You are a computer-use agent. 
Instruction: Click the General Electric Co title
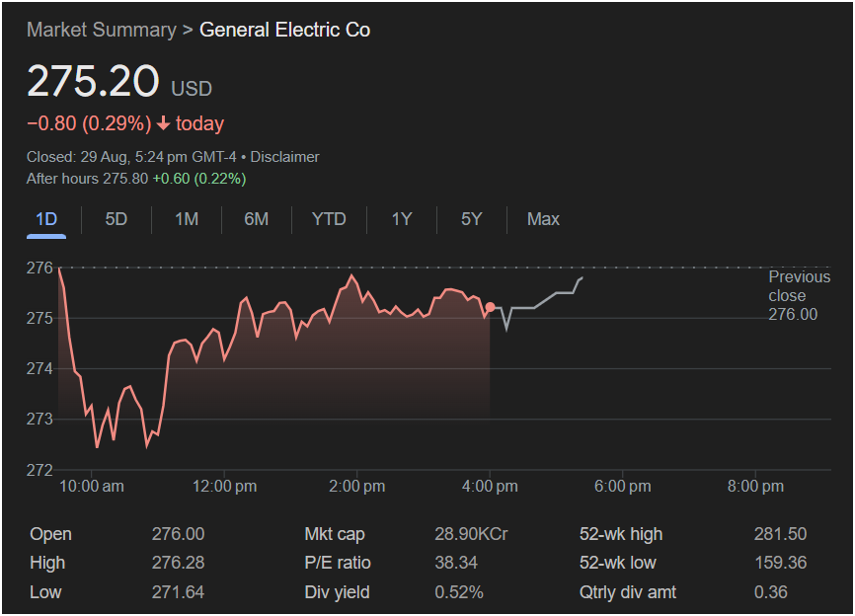tap(284, 30)
